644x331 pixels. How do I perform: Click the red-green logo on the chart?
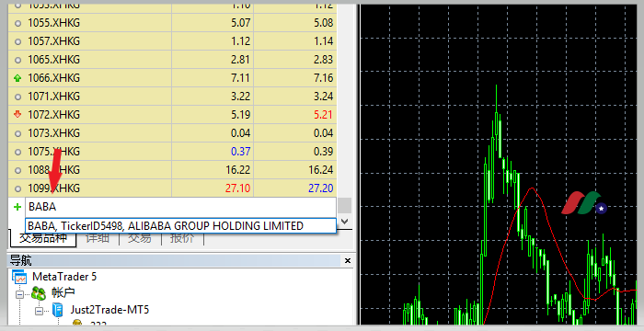(x=584, y=203)
